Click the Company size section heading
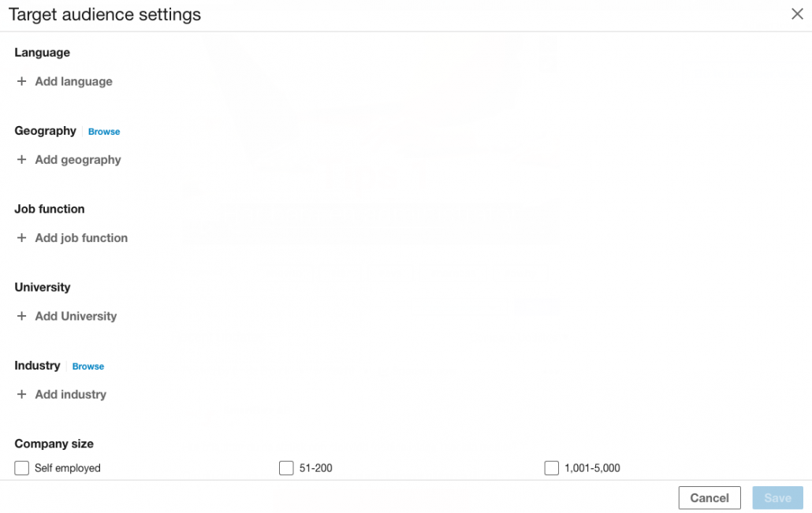Image resolution: width=812 pixels, height=513 pixels. [x=54, y=444]
